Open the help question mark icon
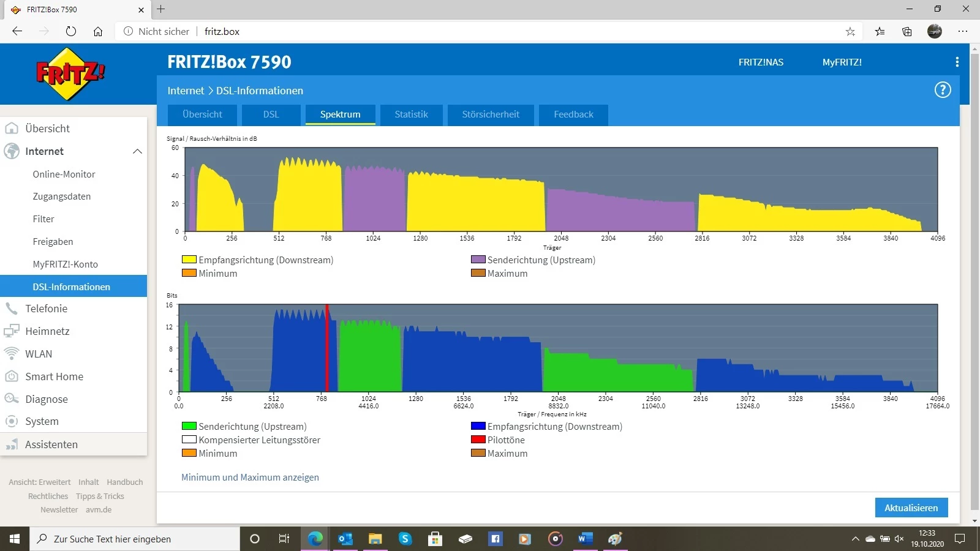This screenshot has height=551, width=980. (943, 90)
